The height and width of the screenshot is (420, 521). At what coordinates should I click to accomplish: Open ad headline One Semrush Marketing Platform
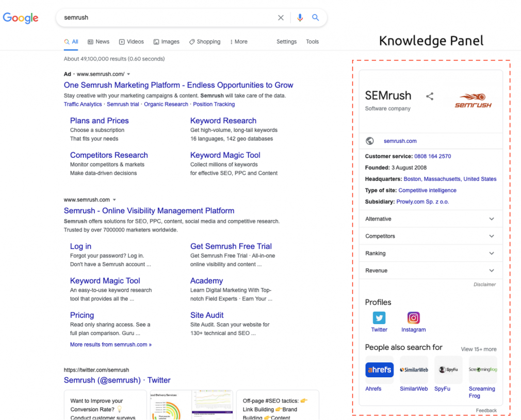click(x=178, y=85)
